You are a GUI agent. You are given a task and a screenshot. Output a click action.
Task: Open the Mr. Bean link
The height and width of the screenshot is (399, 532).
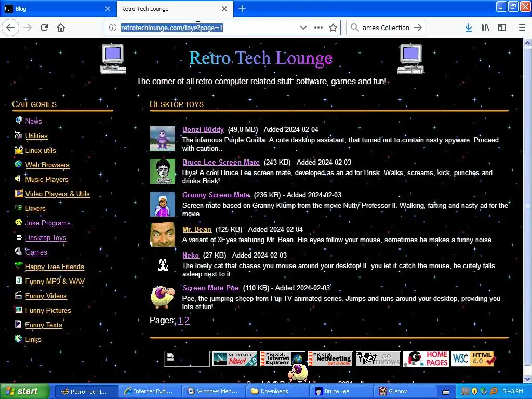click(197, 229)
